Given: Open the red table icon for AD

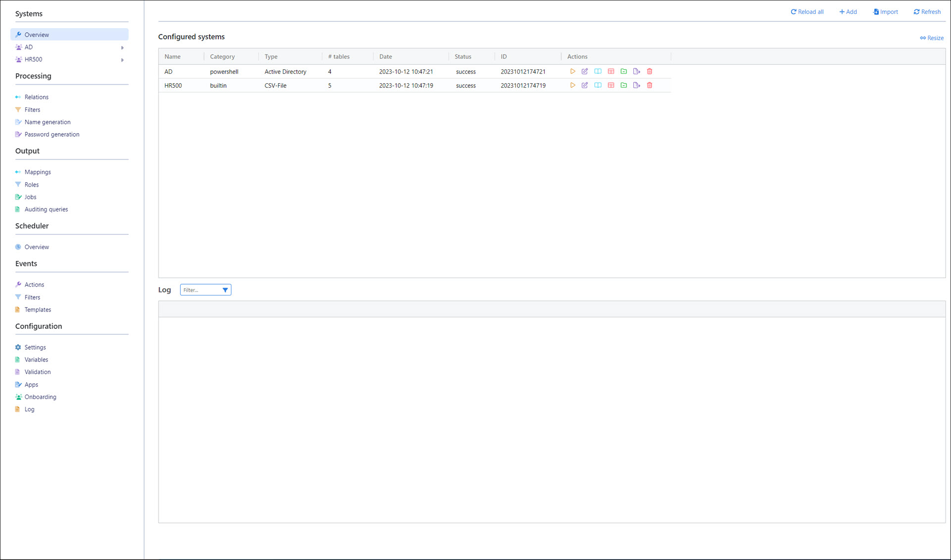Looking at the screenshot, I should (x=611, y=71).
